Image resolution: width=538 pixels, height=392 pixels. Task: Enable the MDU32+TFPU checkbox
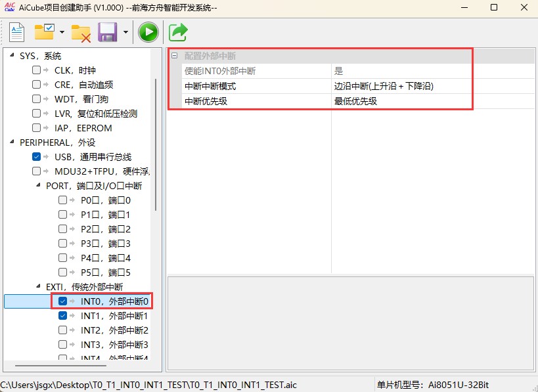36,171
